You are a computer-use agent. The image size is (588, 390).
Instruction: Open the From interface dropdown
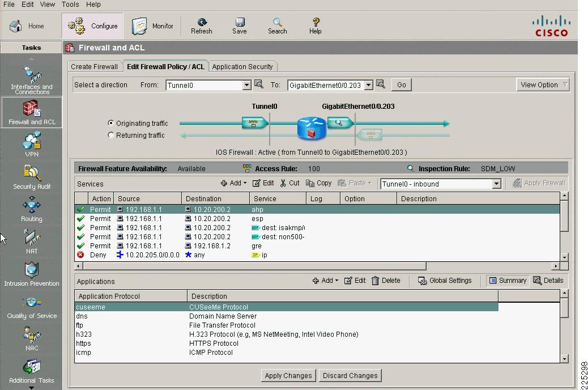(246, 85)
